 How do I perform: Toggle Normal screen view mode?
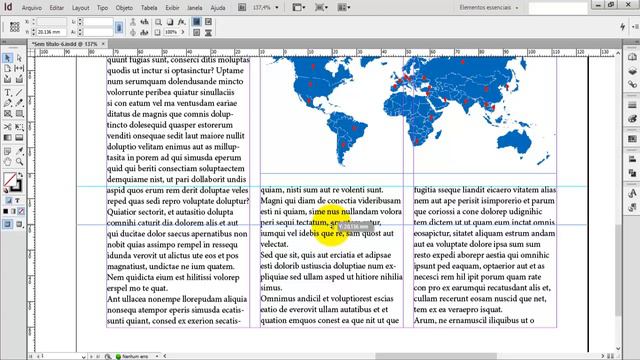8,224
